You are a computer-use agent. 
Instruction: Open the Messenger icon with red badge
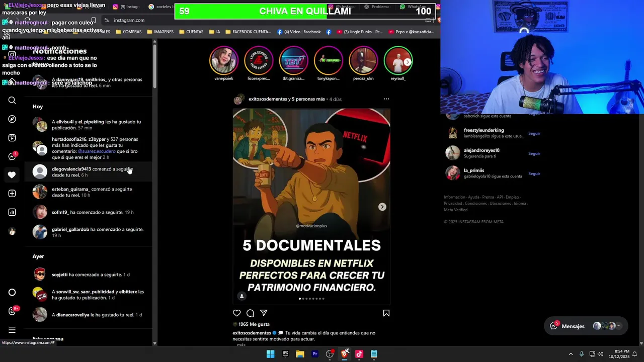point(13,156)
